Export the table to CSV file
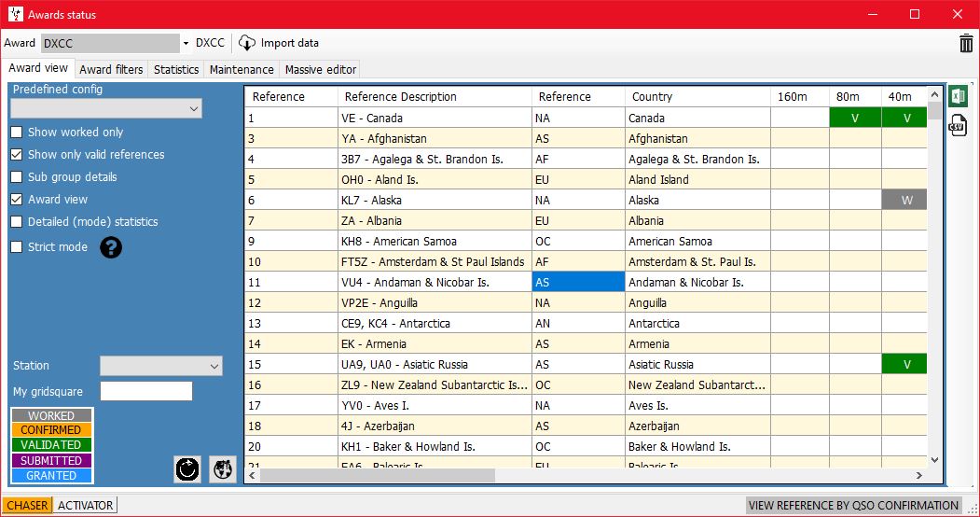 click(958, 126)
